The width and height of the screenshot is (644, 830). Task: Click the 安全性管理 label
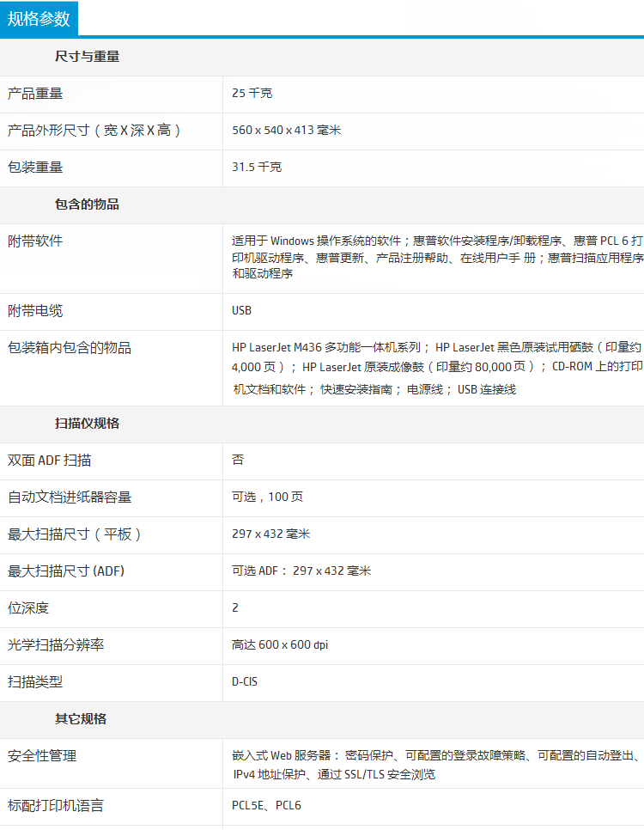tap(42, 756)
